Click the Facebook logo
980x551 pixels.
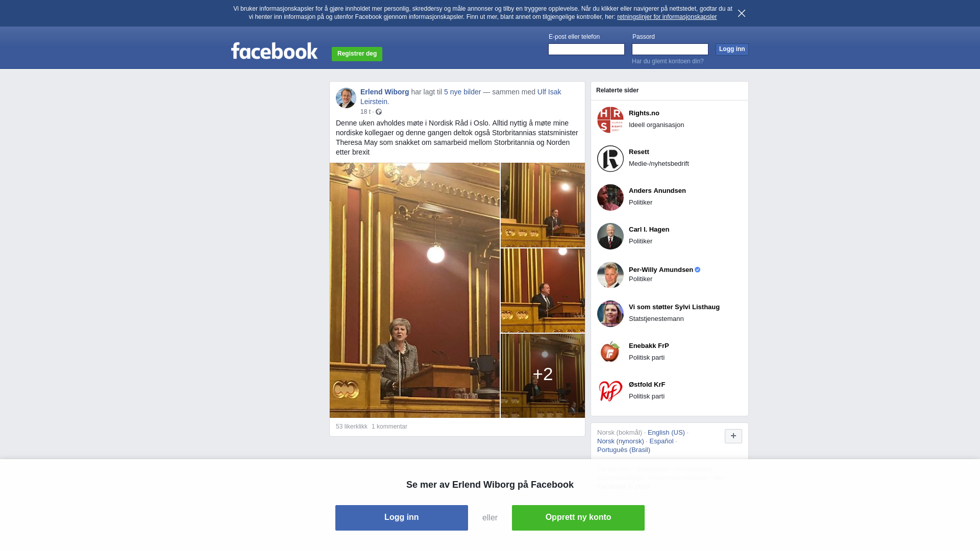click(274, 51)
